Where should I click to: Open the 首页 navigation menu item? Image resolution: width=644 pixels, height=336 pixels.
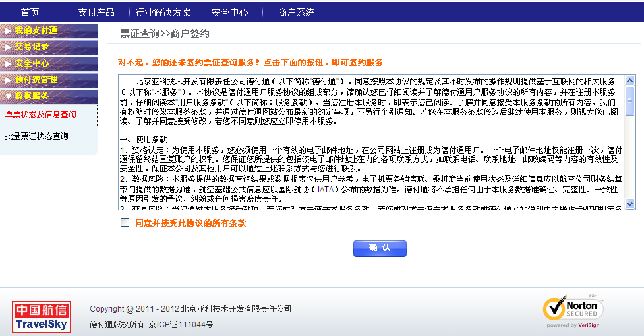click(30, 12)
